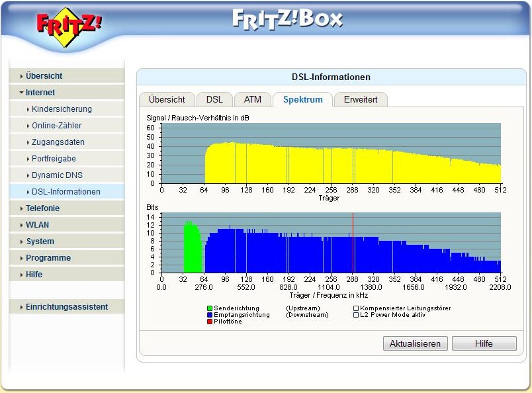
Task: Click the Aktualisieren button
Action: pos(416,343)
